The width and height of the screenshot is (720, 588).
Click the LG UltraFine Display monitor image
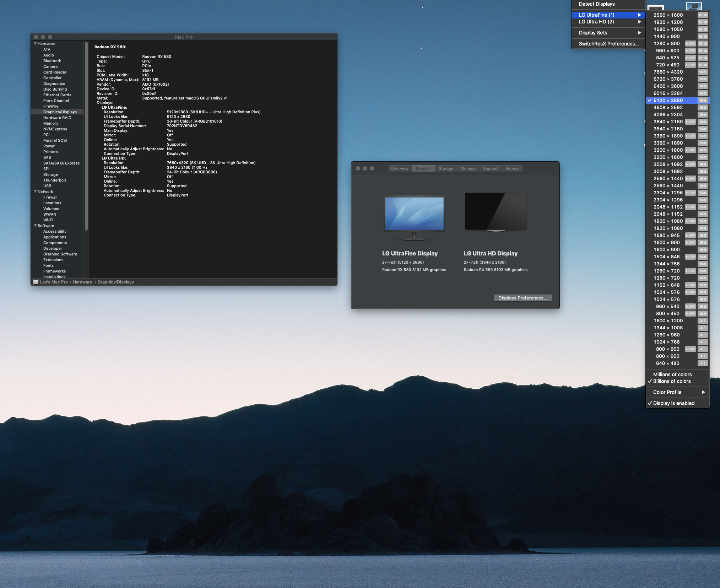pyautogui.click(x=414, y=218)
